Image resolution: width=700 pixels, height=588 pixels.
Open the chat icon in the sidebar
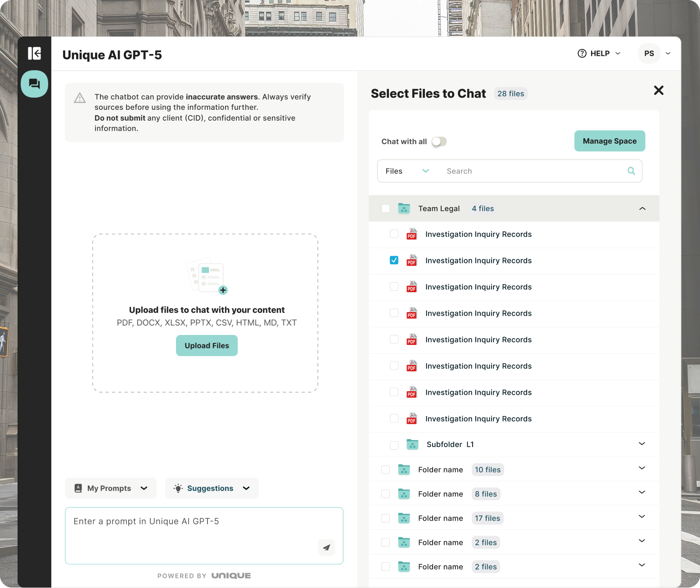click(34, 84)
